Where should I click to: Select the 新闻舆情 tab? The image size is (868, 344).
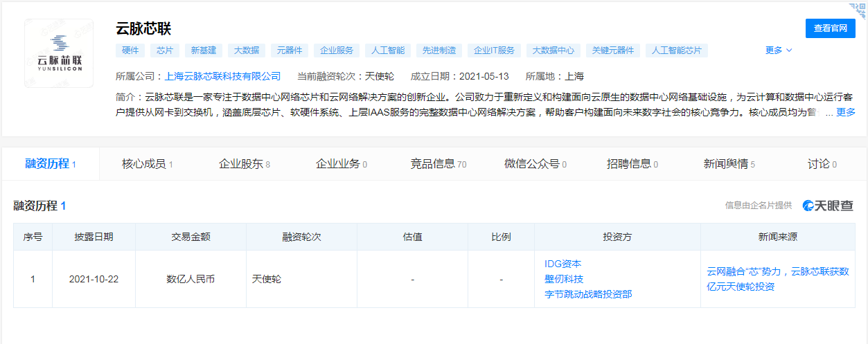click(729, 164)
